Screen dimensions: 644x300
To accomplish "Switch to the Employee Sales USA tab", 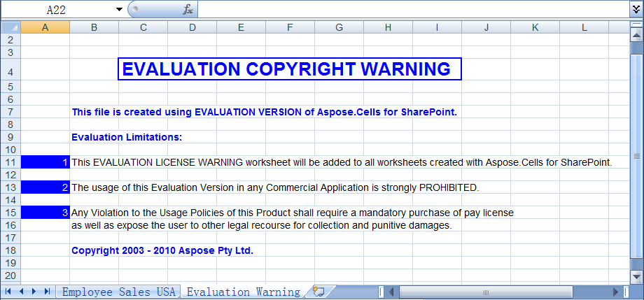I will click(118, 292).
